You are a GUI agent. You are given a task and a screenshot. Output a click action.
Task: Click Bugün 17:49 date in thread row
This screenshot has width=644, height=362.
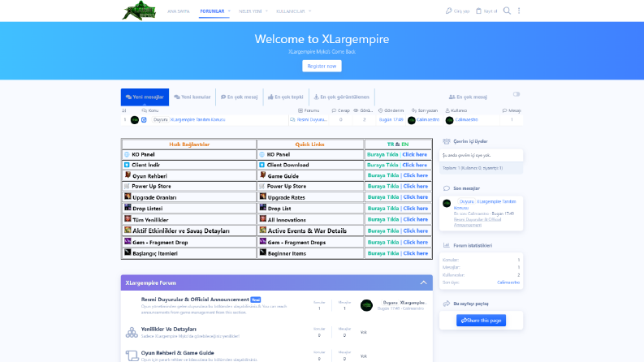point(391,120)
